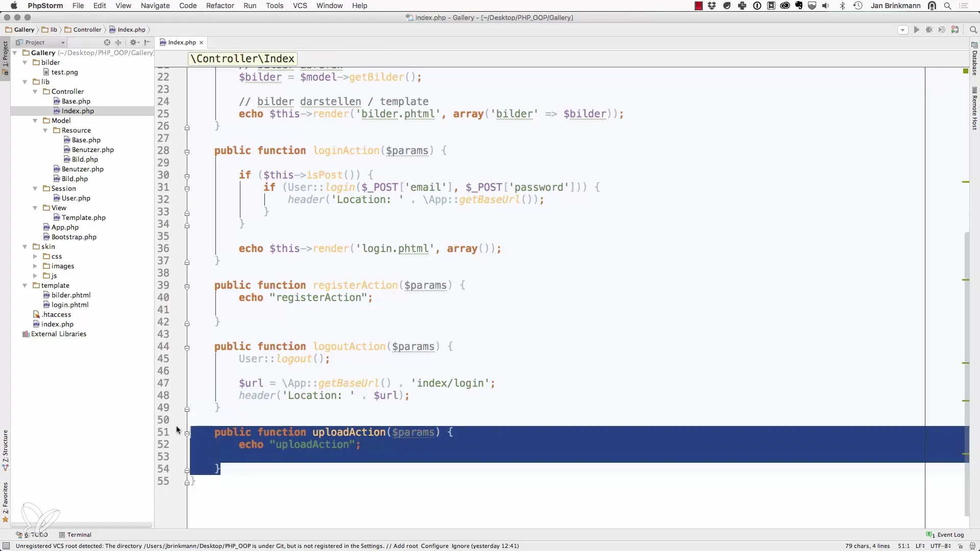Expand the css folder arrow
Screen dimensions: 980x551
coord(35,256)
